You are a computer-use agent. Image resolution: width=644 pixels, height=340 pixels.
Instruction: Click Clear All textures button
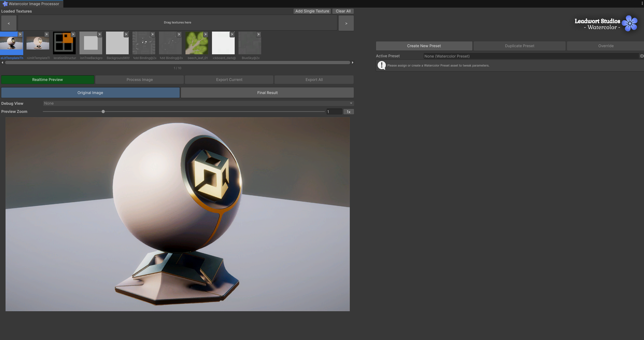click(343, 11)
